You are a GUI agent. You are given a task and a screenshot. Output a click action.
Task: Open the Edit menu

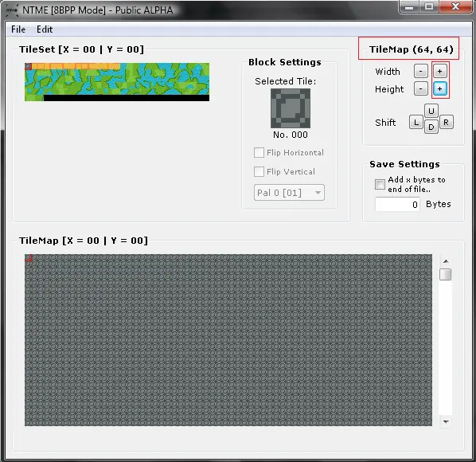pos(45,29)
